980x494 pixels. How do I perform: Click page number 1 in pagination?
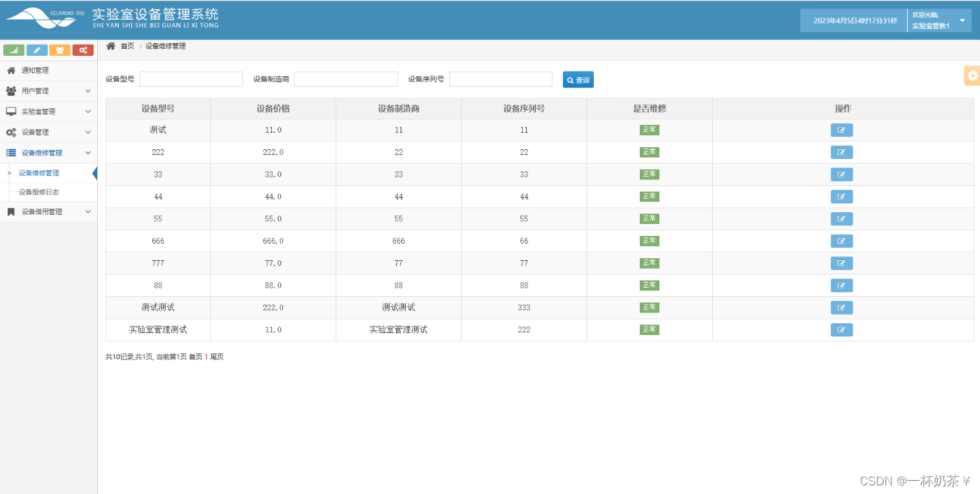click(x=206, y=357)
